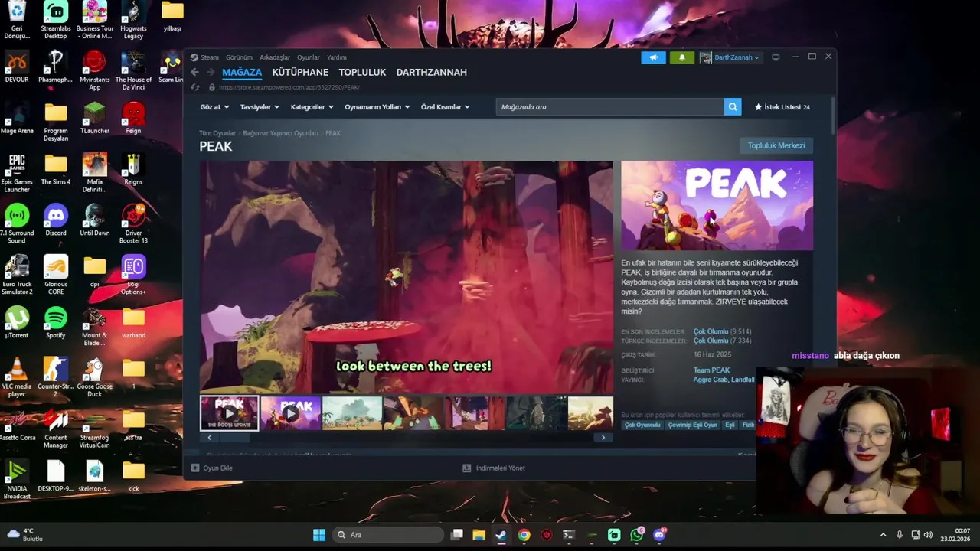Select the NVIDIA Broadcast icon
This screenshot has width=980, height=551.
click(17, 480)
